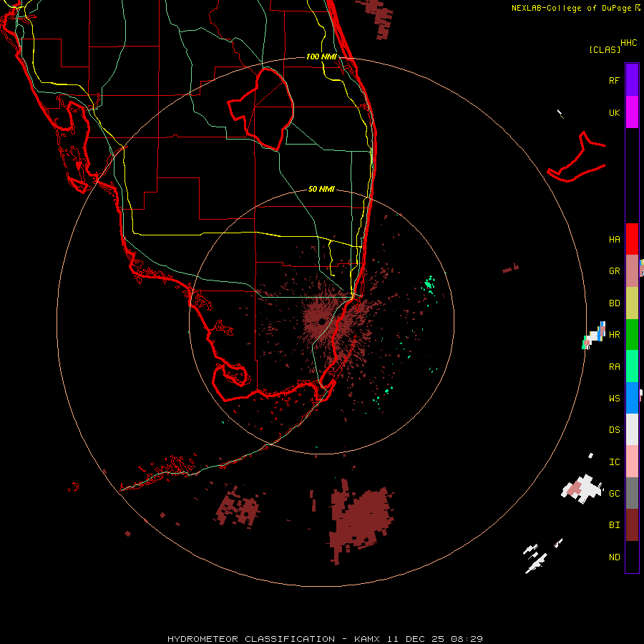Click the ND legend label
The image size is (644, 644).
[614, 557]
